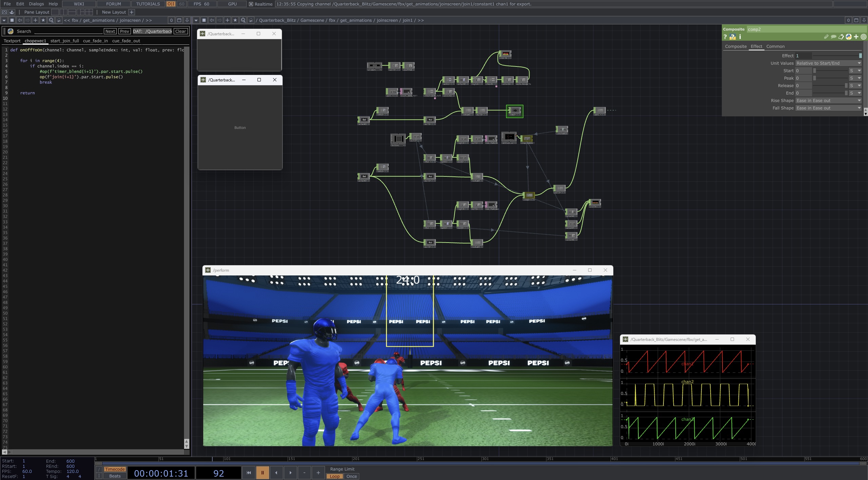Open the TUTORIALS link in the menu bar
Image resolution: width=868 pixels, height=480 pixels.
click(148, 4)
